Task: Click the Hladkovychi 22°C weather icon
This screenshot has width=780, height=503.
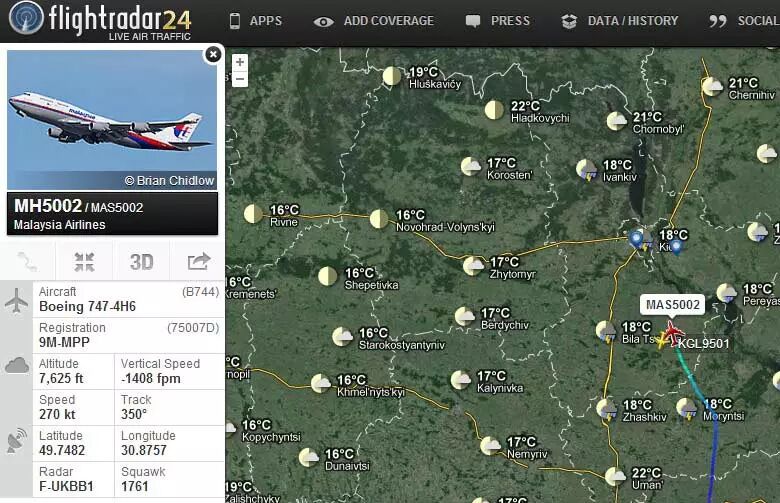Action: point(494,110)
